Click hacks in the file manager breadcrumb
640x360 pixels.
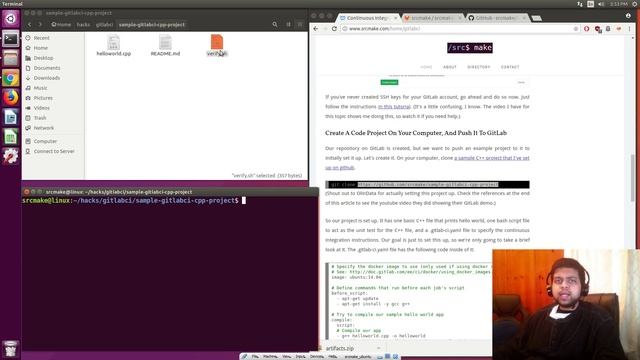click(x=83, y=24)
